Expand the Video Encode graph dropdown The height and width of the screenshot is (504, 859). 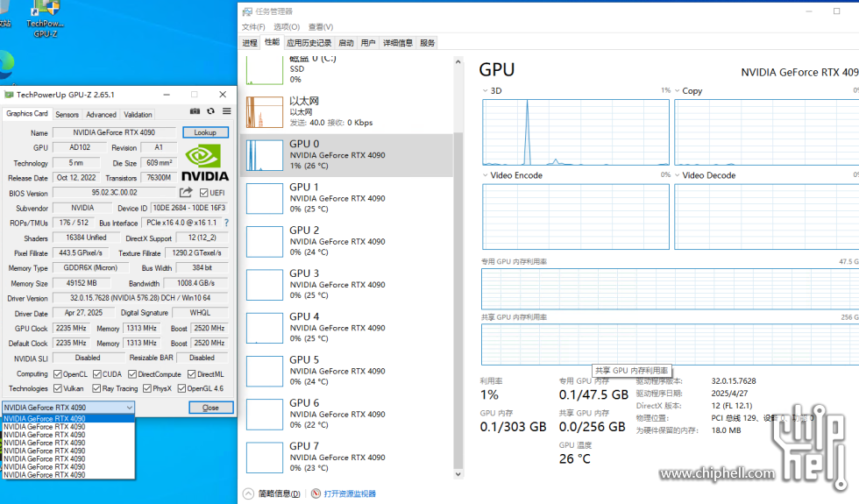485,175
